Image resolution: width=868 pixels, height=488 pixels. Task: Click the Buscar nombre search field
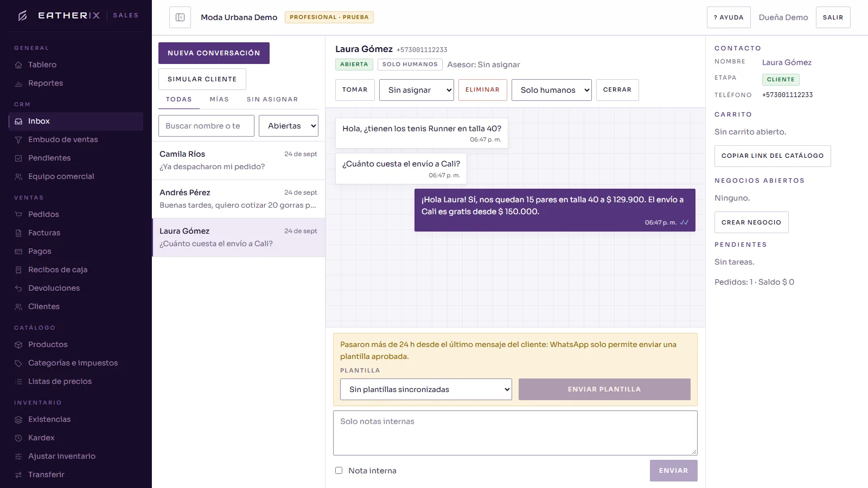point(206,126)
